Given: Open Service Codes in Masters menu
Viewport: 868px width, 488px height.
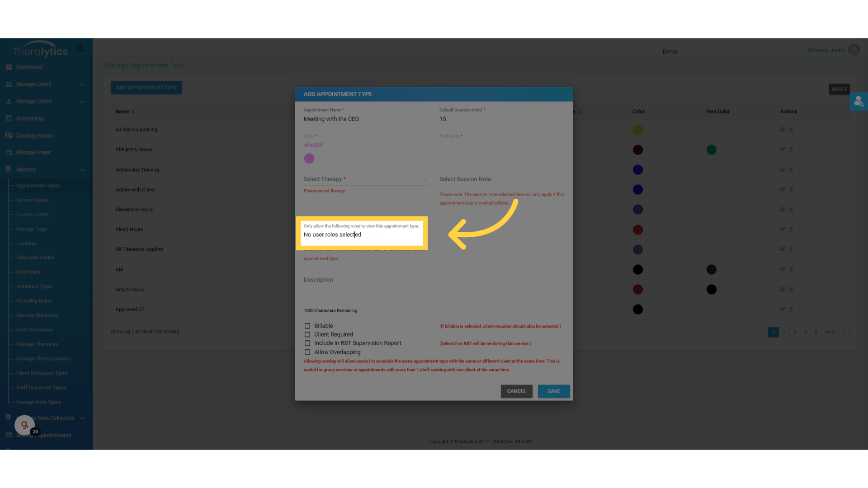Looking at the screenshot, I should 32,200.
